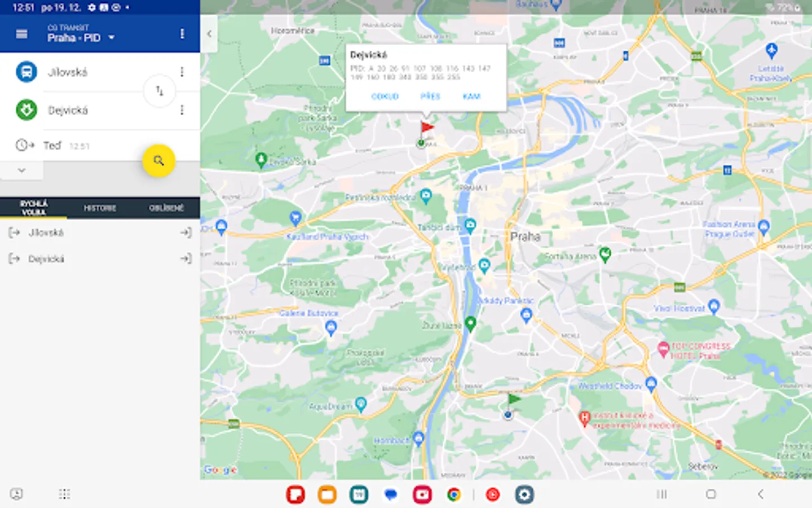The image size is (812, 508).
Task: Click Tančící dům map marker
Action: tap(470, 225)
